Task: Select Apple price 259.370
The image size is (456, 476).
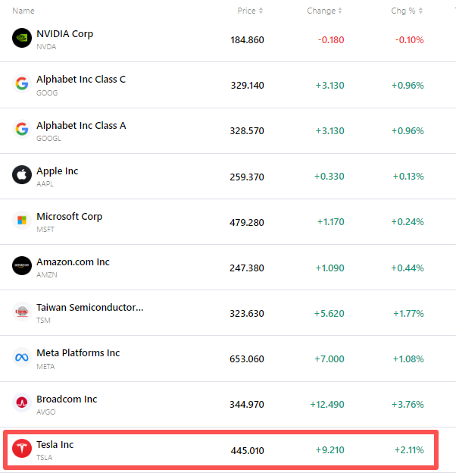Action: (247, 177)
